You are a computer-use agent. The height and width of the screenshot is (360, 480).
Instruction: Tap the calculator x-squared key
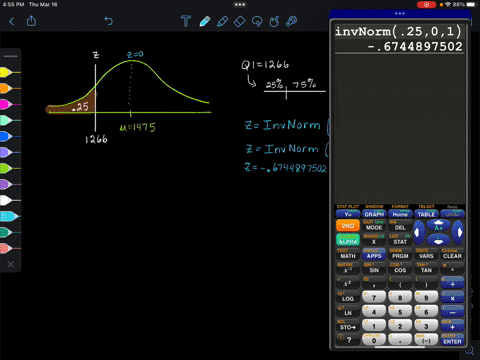(348, 284)
